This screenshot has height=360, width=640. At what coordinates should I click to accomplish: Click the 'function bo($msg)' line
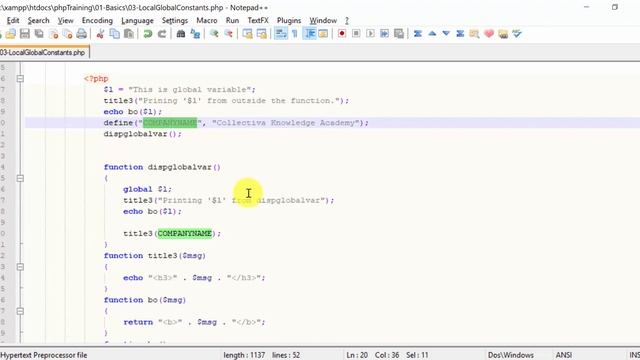145,300
